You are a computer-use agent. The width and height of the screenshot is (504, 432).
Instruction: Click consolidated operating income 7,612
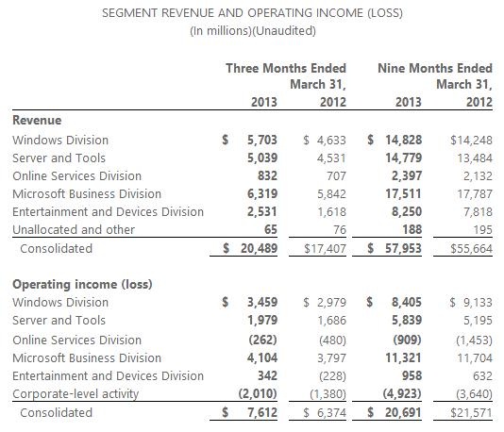click(x=262, y=413)
